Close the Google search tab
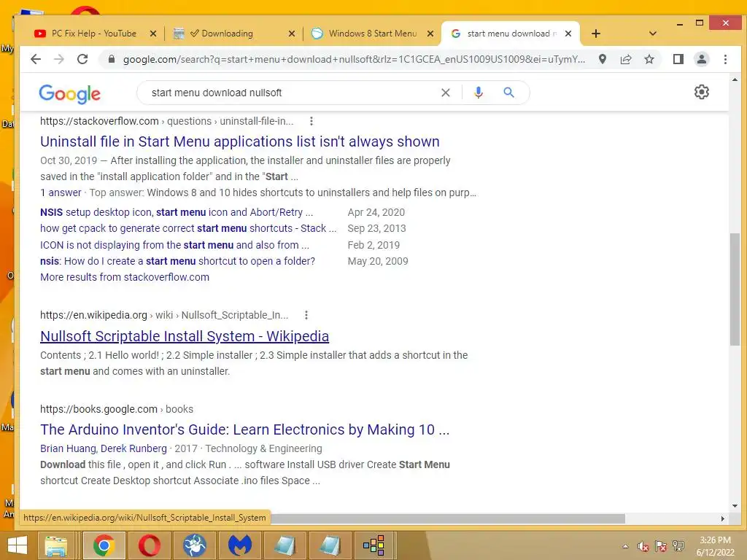The image size is (747, 560). (568, 34)
